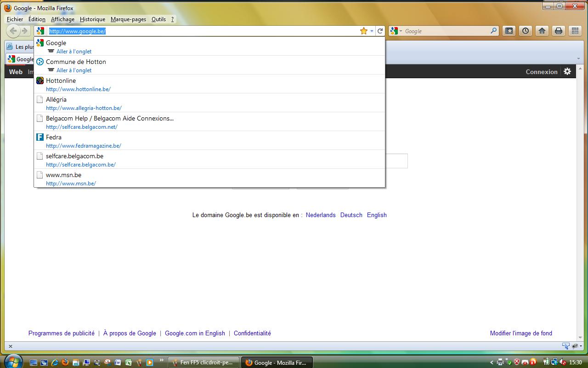Launch the media player quick launch icon
588x368 pixels.
(x=149, y=362)
